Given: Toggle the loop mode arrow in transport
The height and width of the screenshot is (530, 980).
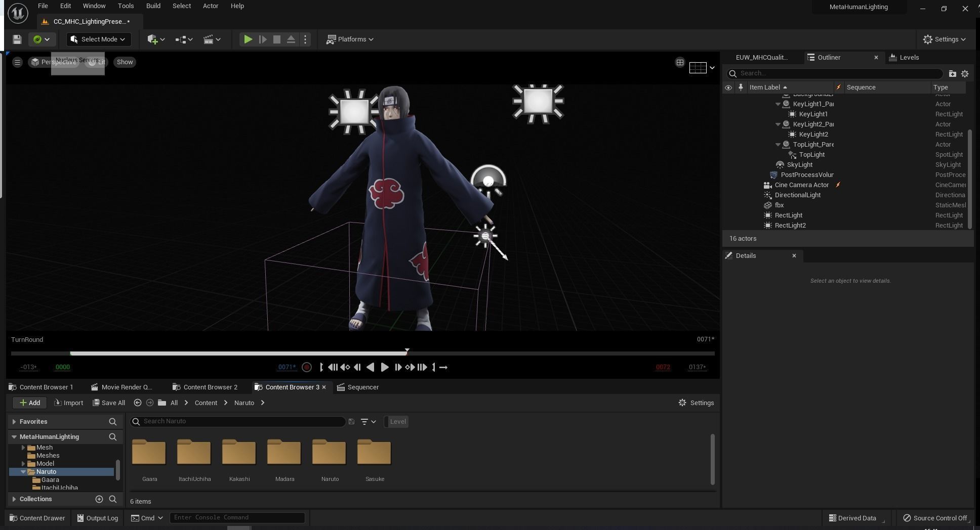Looking at the screenshot, I should (x=443, y=368).
